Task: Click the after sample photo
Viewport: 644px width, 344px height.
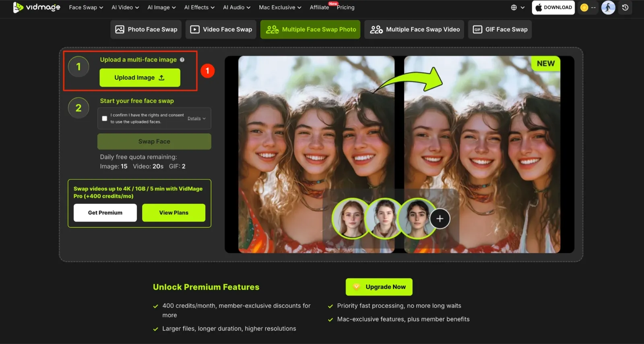Action: pos(482,154)
